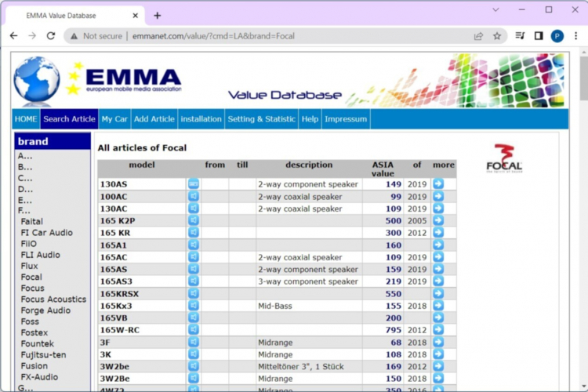
Task: Select the Fostex brand link
Action: [34, 332]
